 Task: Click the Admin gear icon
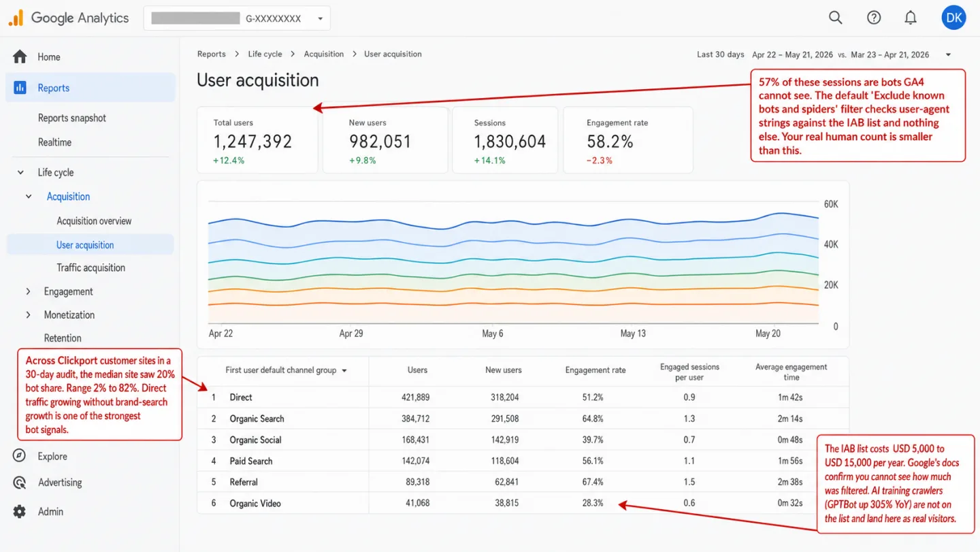pyautogui.click(x=20, y=511)
